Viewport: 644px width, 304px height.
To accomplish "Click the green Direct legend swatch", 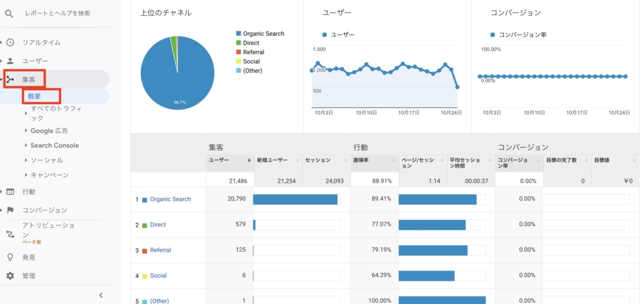I will click(x=238, y=43).
